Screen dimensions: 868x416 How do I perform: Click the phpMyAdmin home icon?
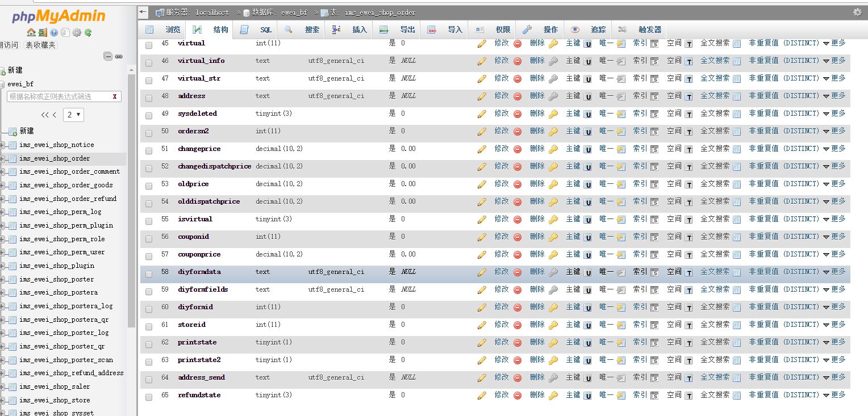31,32
